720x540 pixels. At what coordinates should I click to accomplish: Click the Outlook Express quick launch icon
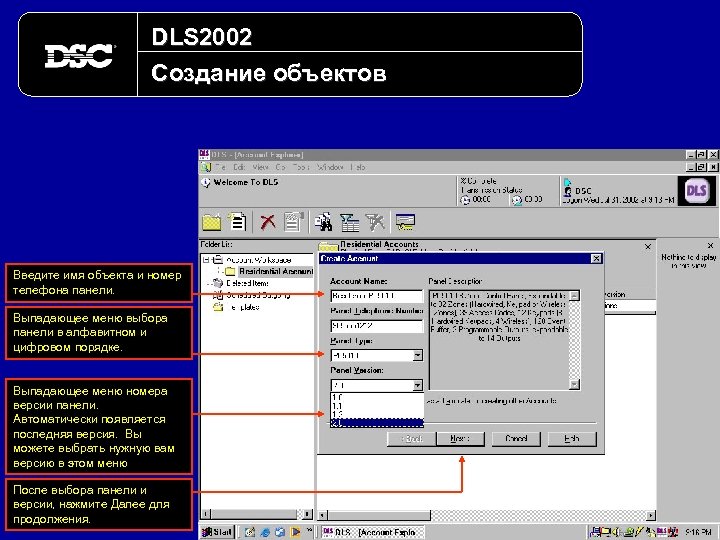(280, 532)
